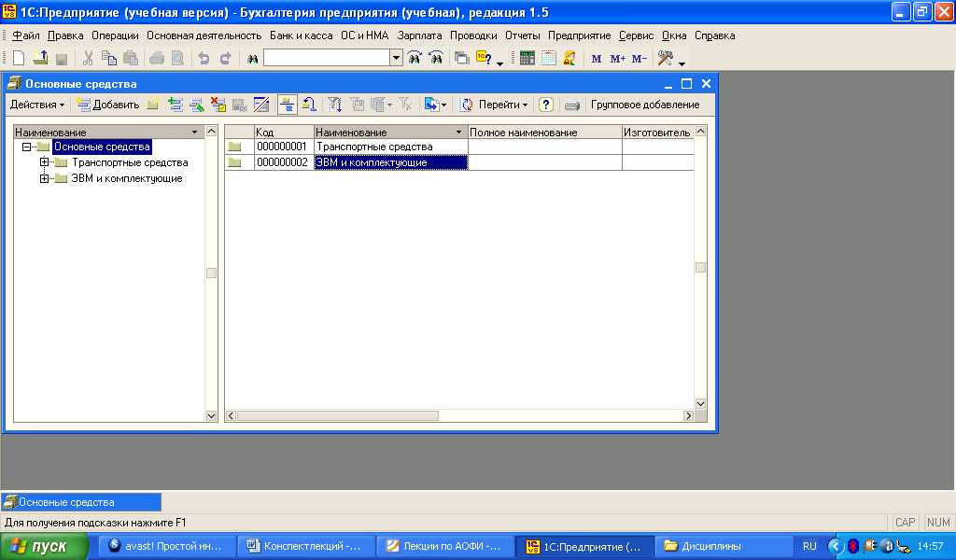This screenshot has width=956, height=560.
Task: Open the Отчеты menu
Action: 523,35
